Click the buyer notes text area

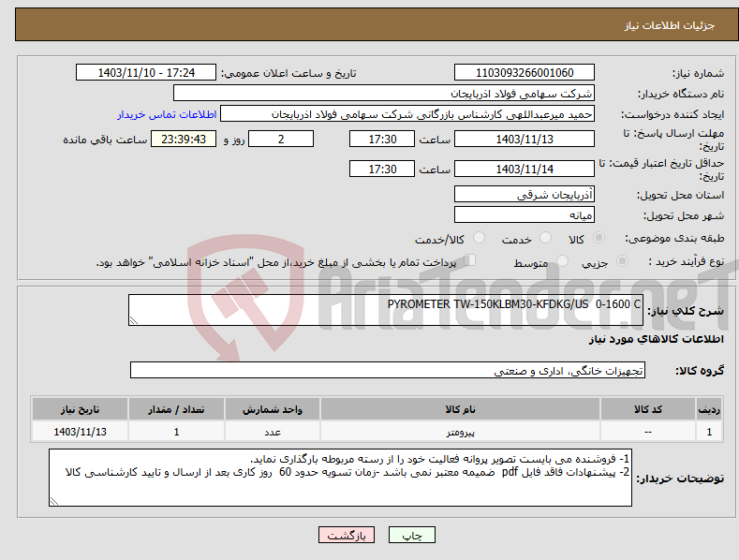pos(340,478)
